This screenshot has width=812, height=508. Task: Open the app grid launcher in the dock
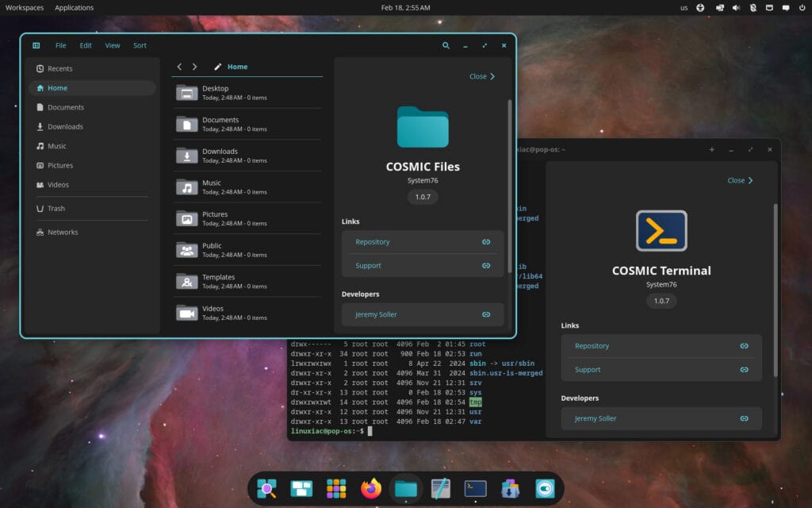[336, 489]
